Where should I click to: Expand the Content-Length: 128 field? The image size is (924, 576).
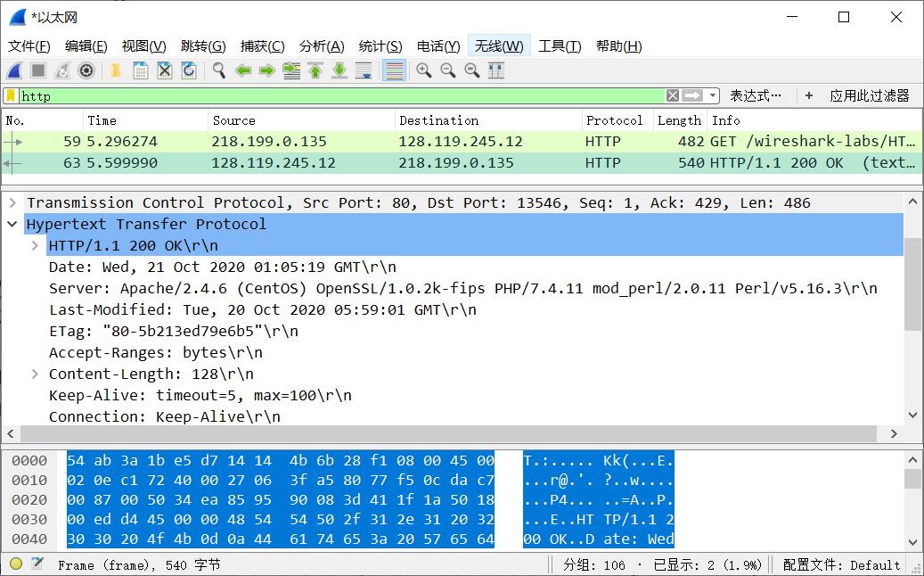[35, 374]
